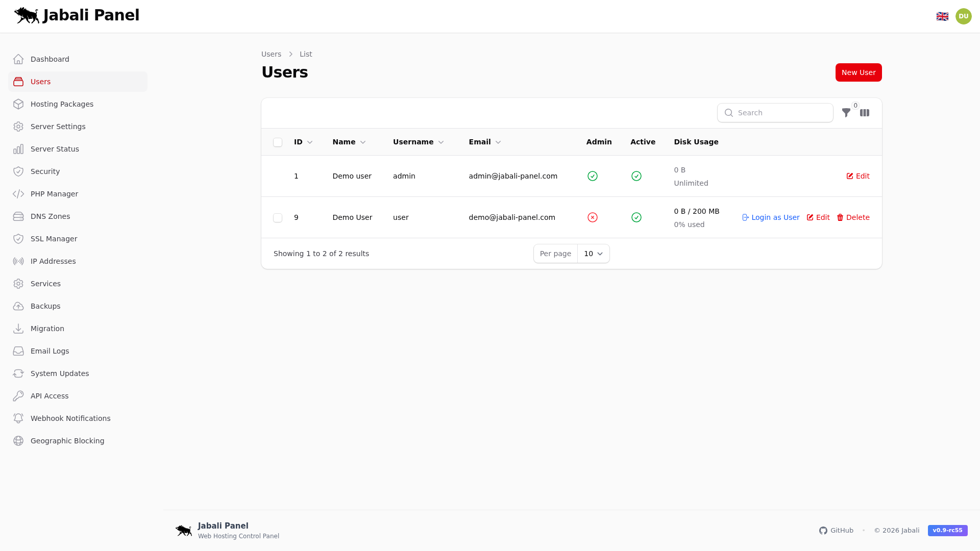Open the per page selector showing 10
Screen dimensions: 980x551
pos(593,254)
